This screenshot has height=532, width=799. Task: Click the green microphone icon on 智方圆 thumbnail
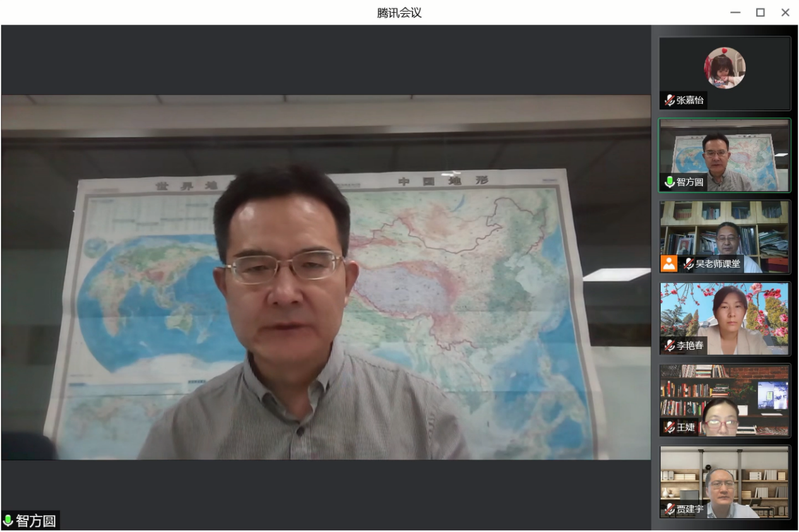click(669, 182)
